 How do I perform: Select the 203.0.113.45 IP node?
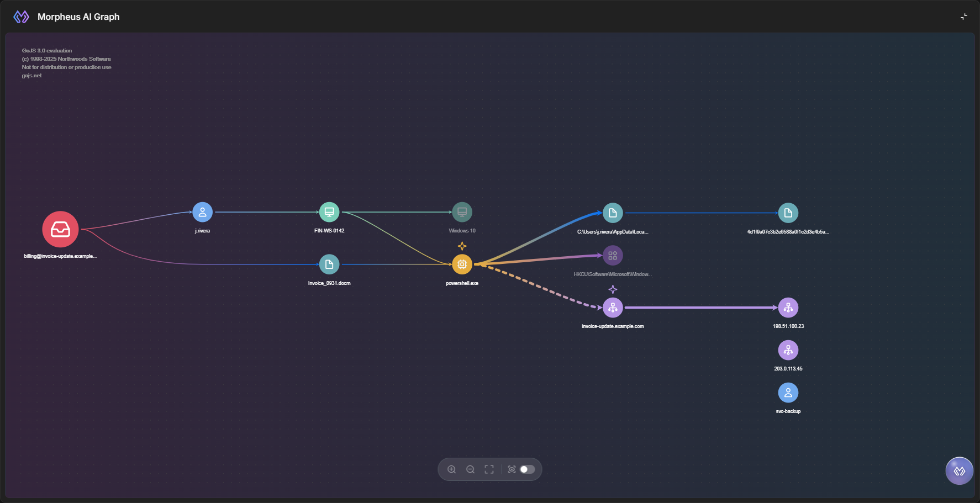point(788,350)
